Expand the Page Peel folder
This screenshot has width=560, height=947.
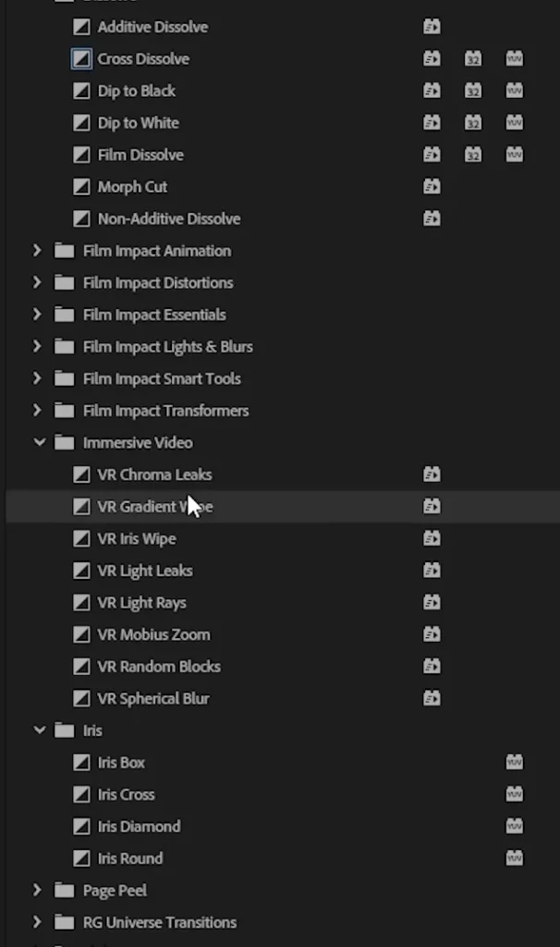pos(37,890)
